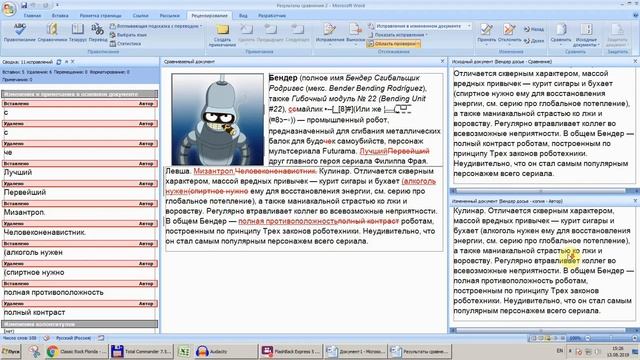Screen dimensions: 640x360
Task: Accept change with Принять
Action: coord(487,33)
